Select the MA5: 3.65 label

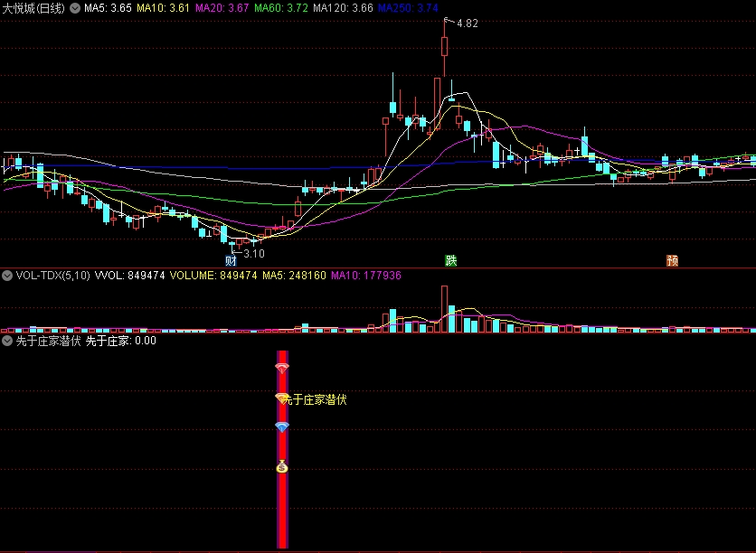[108, 8]
